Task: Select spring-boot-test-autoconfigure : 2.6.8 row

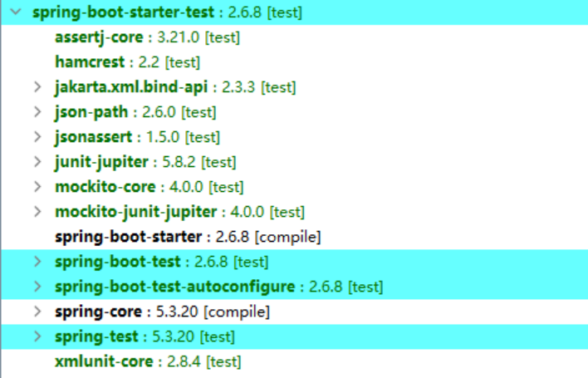Action: (x=295, y=287)
